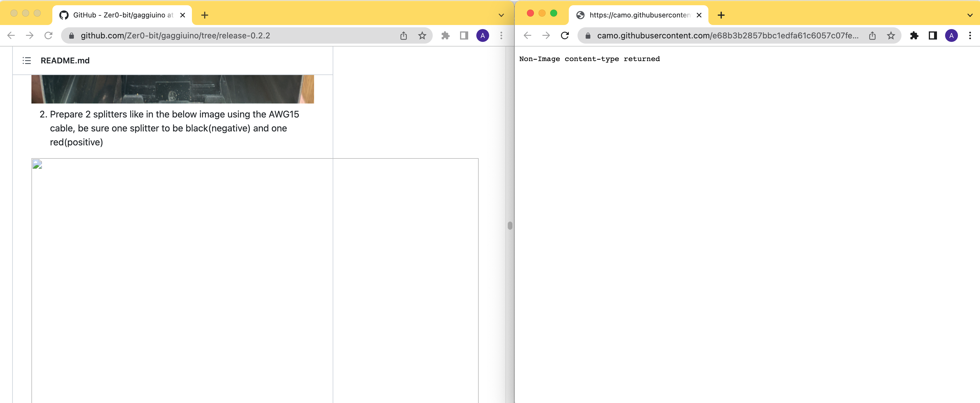This screenshot has width=980, height=403.
Task: Open profile avatar A in GitHub window
Action: pos(483,35)
